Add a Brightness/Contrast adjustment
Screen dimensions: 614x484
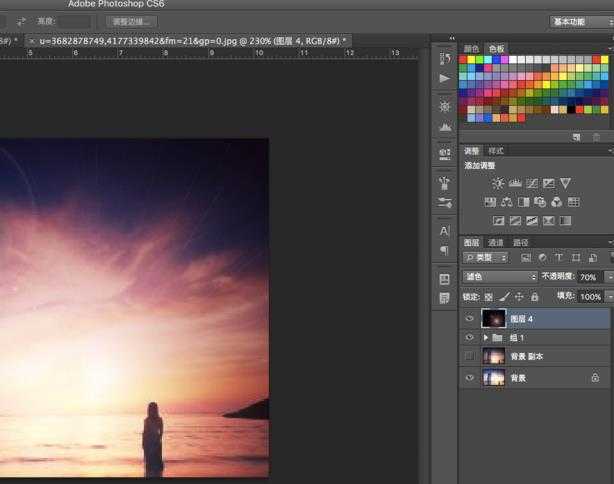[x=498, y=183]
